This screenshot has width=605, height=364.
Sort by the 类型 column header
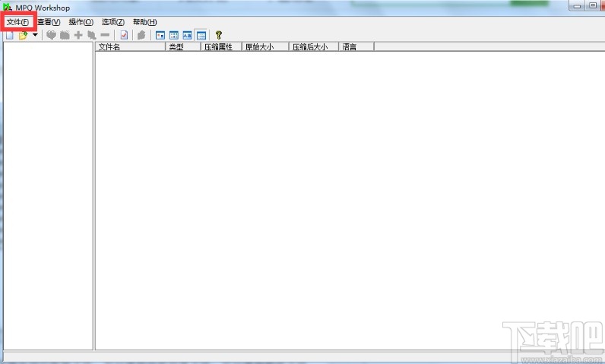tap(183, 46)
